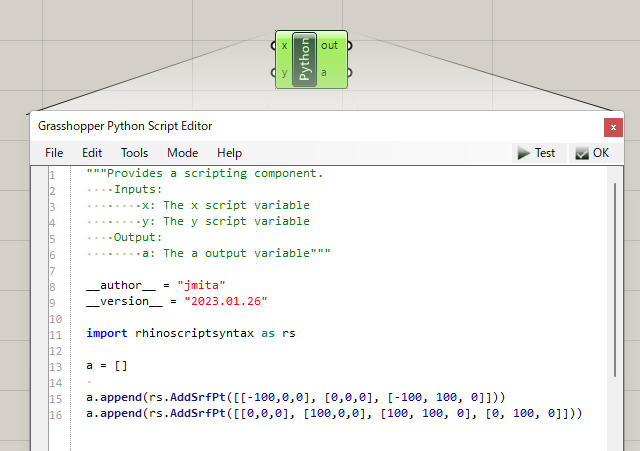Open the Edit menu
The height and width of the screenshot is (451, 640).
click(92, 153)
